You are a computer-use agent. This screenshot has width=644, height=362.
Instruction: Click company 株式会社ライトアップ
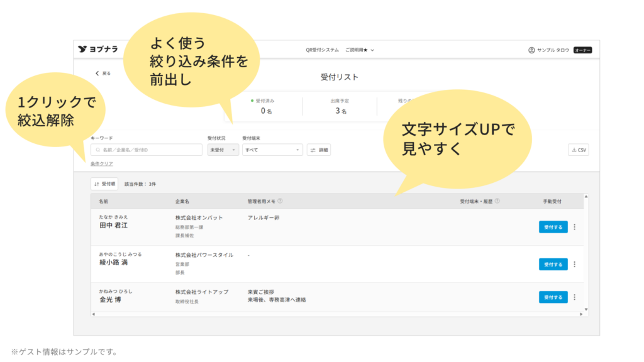coord(202,292)
